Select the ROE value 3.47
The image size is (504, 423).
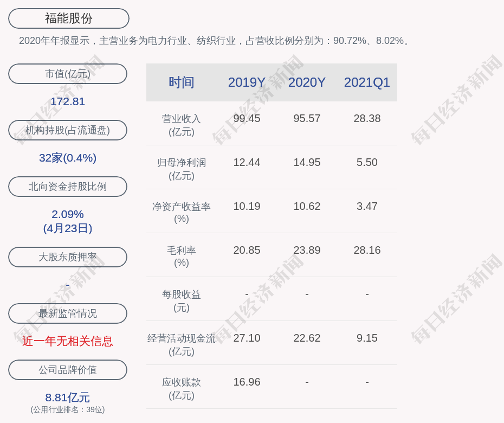pos(367,206)
